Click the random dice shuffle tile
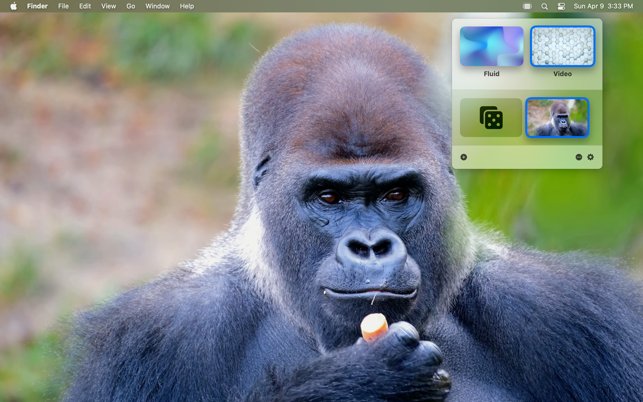 pos(491,117)
